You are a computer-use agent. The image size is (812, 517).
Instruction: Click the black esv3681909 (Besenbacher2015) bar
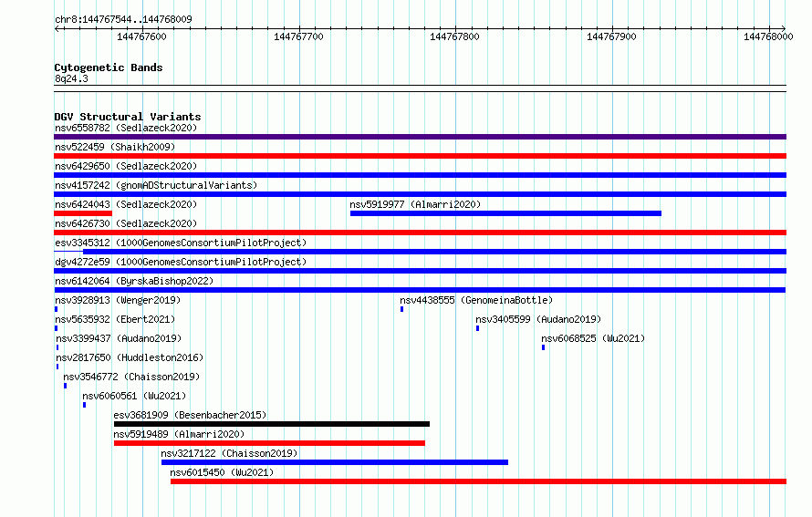(x=272, y=424)
